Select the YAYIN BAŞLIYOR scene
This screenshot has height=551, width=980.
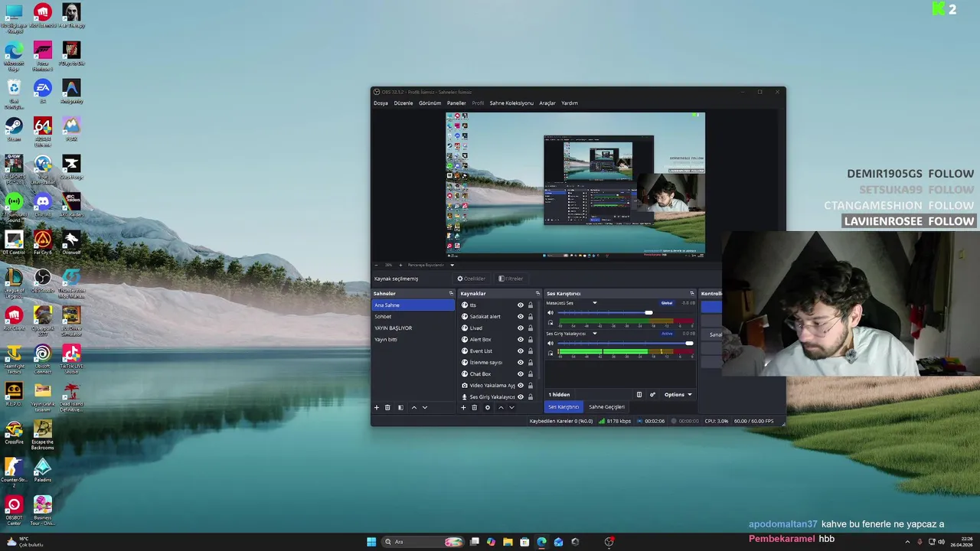(413, 328)
